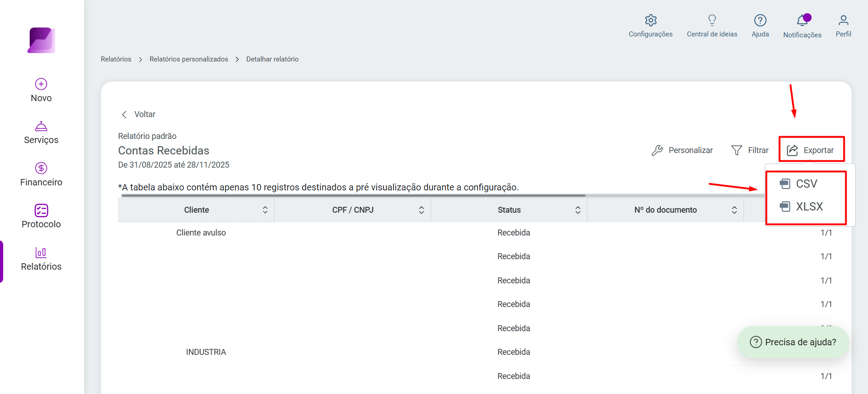Image resolution: width=868 pixels, height=394 pixels.
Task: Click the Contas Recebidas title
Action: pos(164,151)
